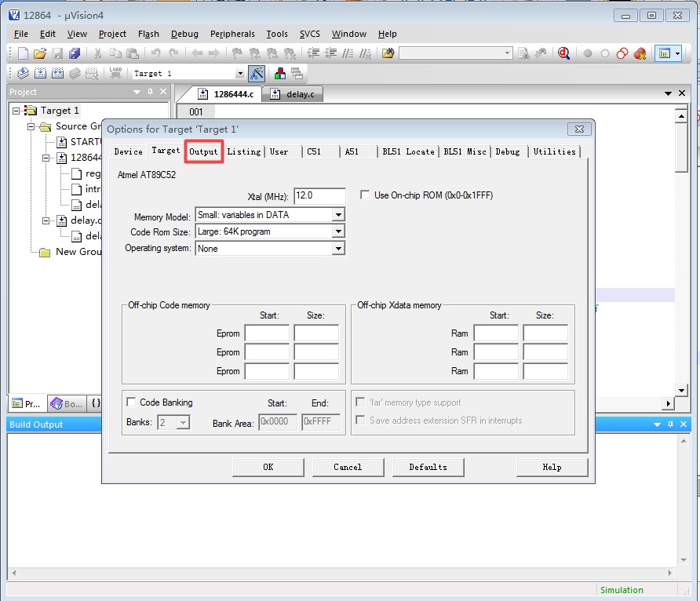Open the Project panel options arrow
Viewport: 700px width, 601px height.
tap(137, 92)
